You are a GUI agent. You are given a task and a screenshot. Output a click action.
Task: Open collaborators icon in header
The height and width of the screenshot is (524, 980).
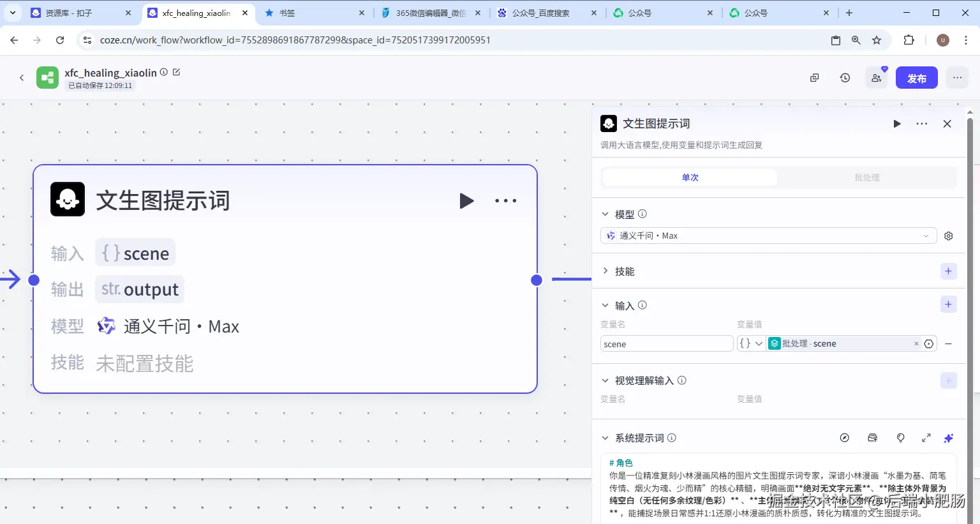pyautogui.click(x=877, y=78)
